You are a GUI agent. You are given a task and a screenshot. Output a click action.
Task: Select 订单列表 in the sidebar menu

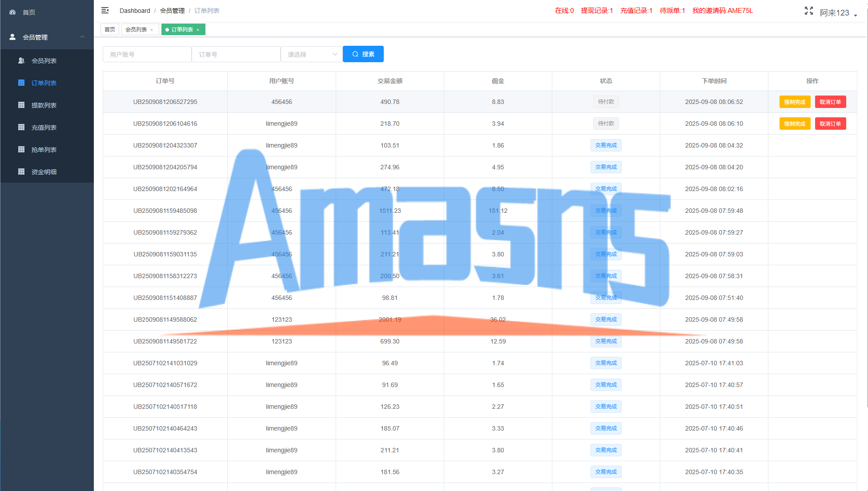44,83
